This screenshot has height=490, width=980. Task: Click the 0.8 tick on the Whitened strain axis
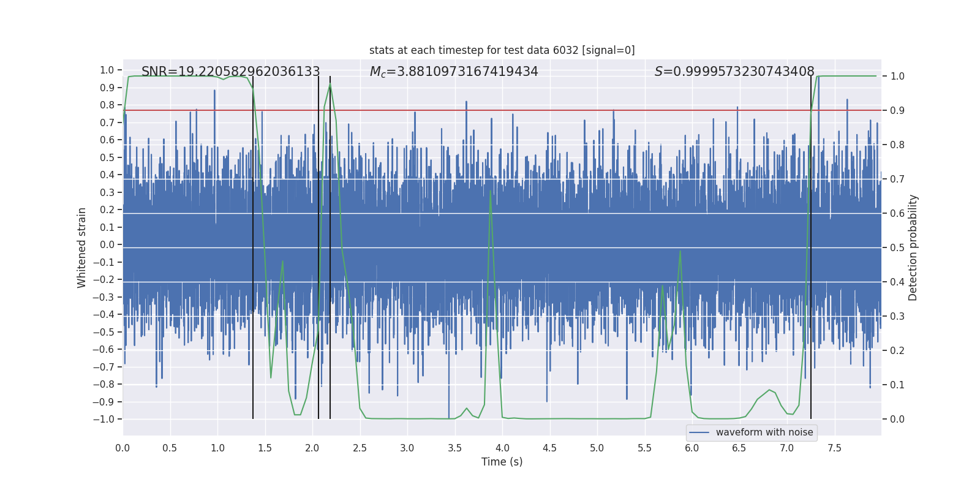[107, 105]
